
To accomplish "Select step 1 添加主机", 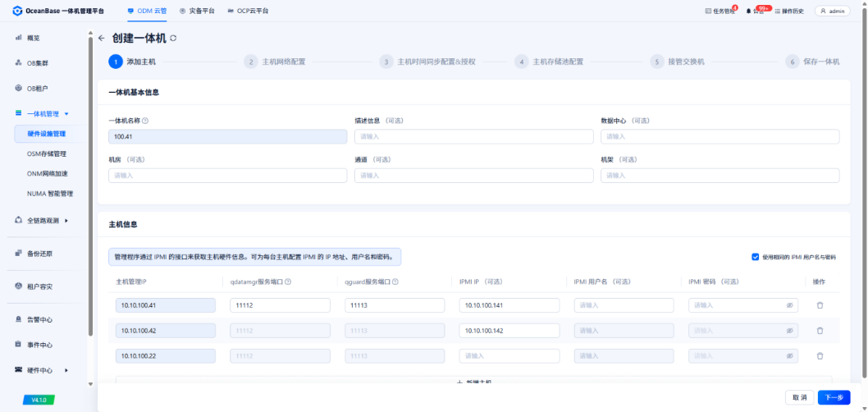I will tap(132, 62).
